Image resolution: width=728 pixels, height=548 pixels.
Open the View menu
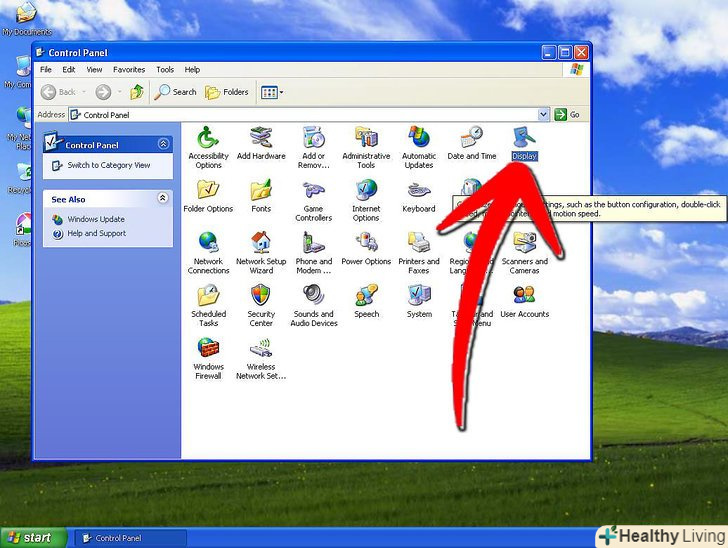(x=94, y=70)
